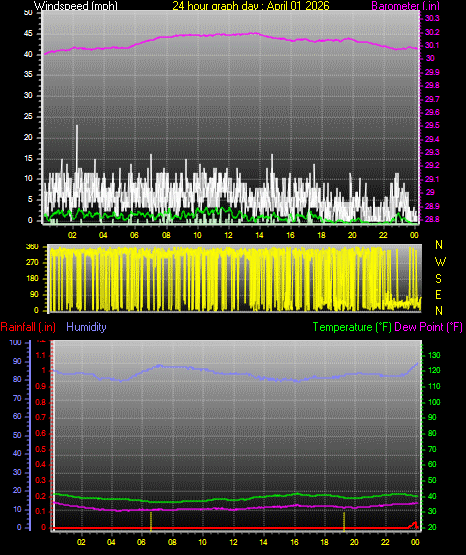Click the 1.1 rainfall axis value
Screen dimensions: 466x555
coord(41,355)
